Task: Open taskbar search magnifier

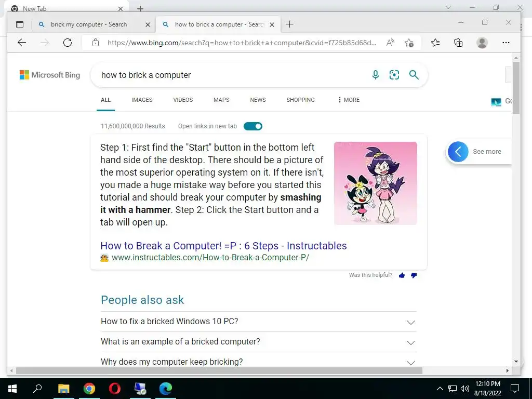Action: (x=37, y=389)
